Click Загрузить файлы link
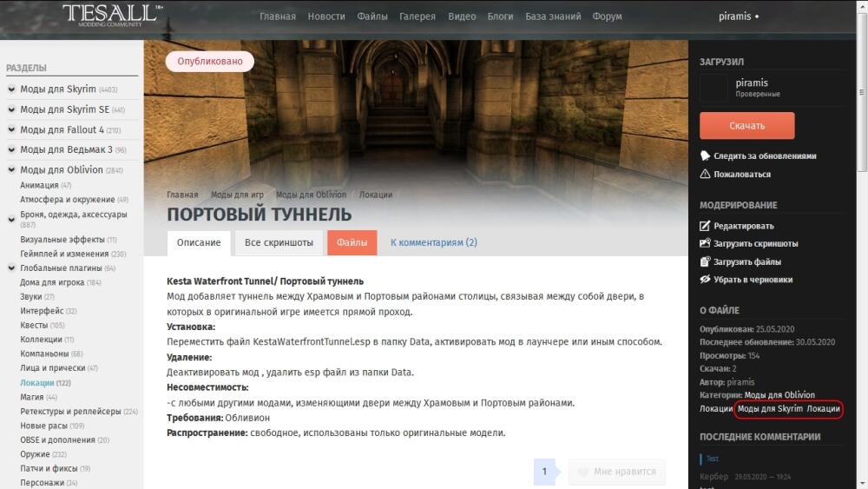Image resolution: width=868 pixels, height=489 pixels. [x=746, y=261]
